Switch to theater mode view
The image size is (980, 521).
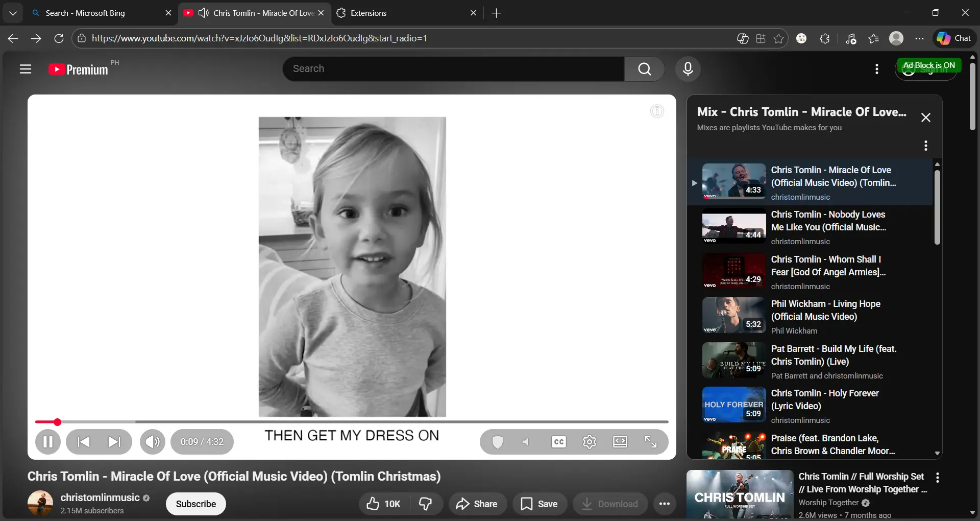click(x=620, y=442)
